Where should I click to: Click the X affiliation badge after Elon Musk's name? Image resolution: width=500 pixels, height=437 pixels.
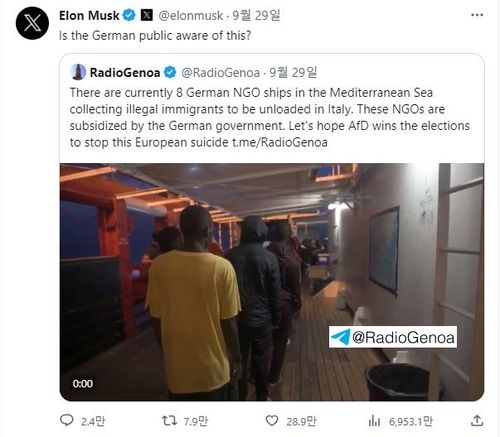[x=147, y=15]
